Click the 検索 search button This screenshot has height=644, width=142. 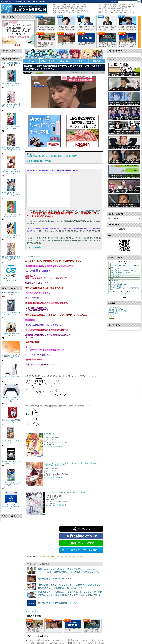coord(139,2)
